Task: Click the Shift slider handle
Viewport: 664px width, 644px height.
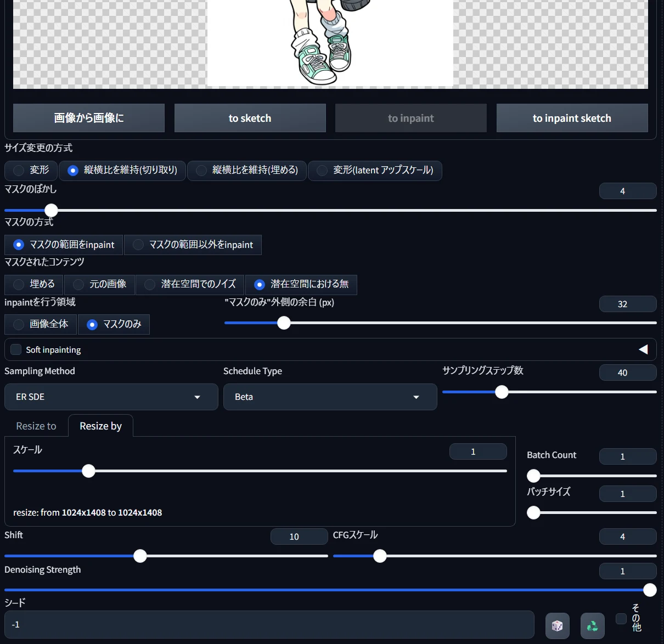Action: coord(140,556)
